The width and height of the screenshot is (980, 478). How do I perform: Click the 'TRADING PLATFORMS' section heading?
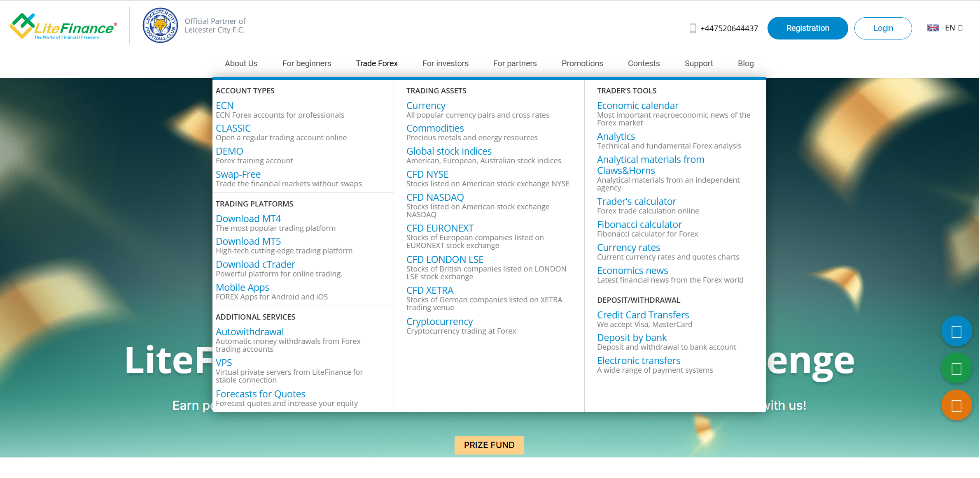(254, 204)
